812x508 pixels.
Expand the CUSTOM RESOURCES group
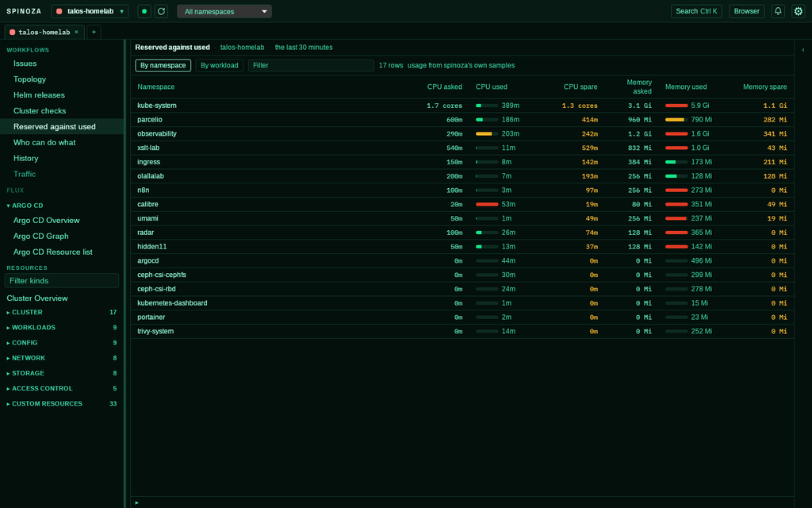tap(62, 404)
